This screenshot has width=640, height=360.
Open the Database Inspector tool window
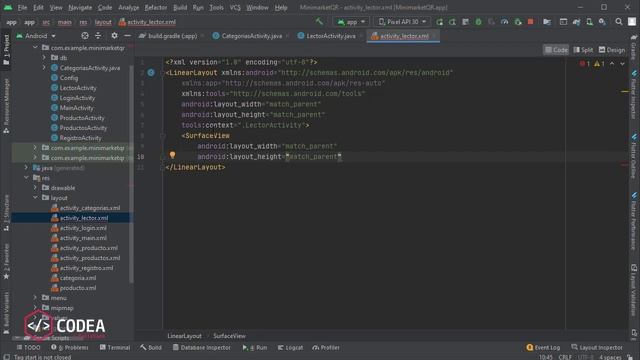click(x=202, y=347)
